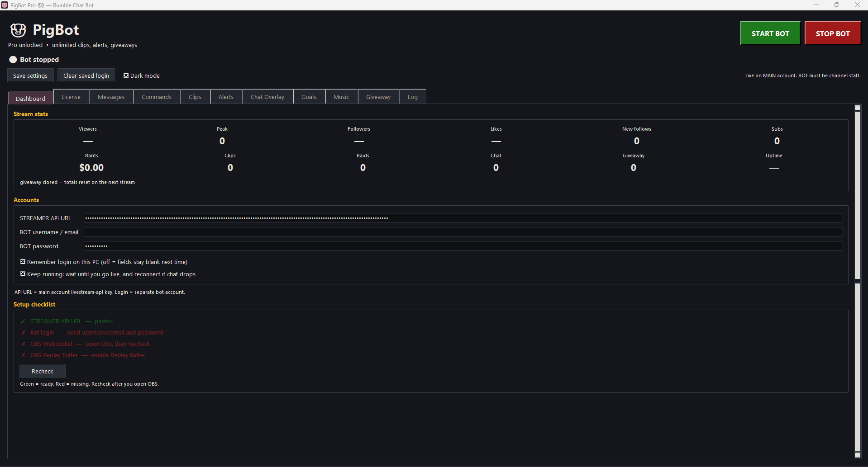The height and width of the screenshot is (467, 868).
Task: View the Log tab
Action: tap(413, 97)
